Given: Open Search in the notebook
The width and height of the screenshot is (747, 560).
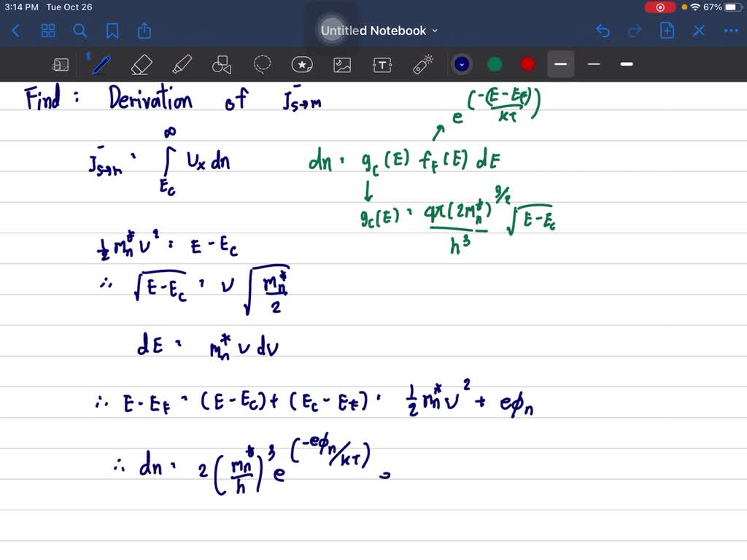Looking at the screenshot, I should pos(80,31).
